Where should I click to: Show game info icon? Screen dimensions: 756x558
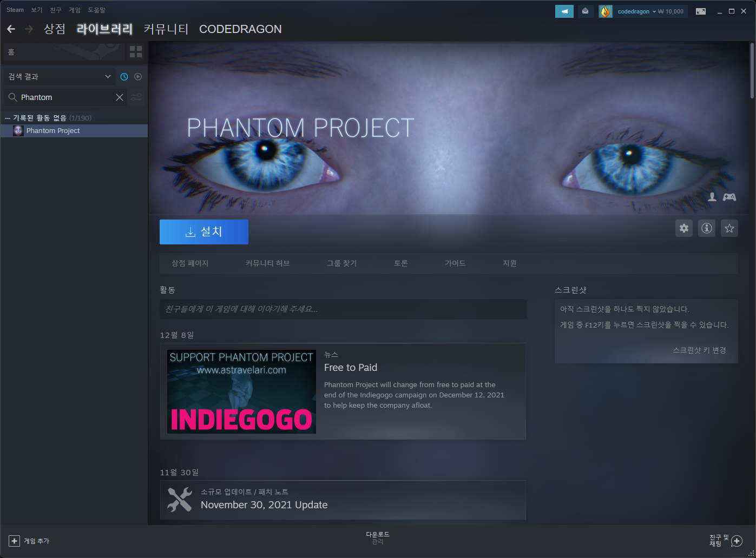pos(707,228)
